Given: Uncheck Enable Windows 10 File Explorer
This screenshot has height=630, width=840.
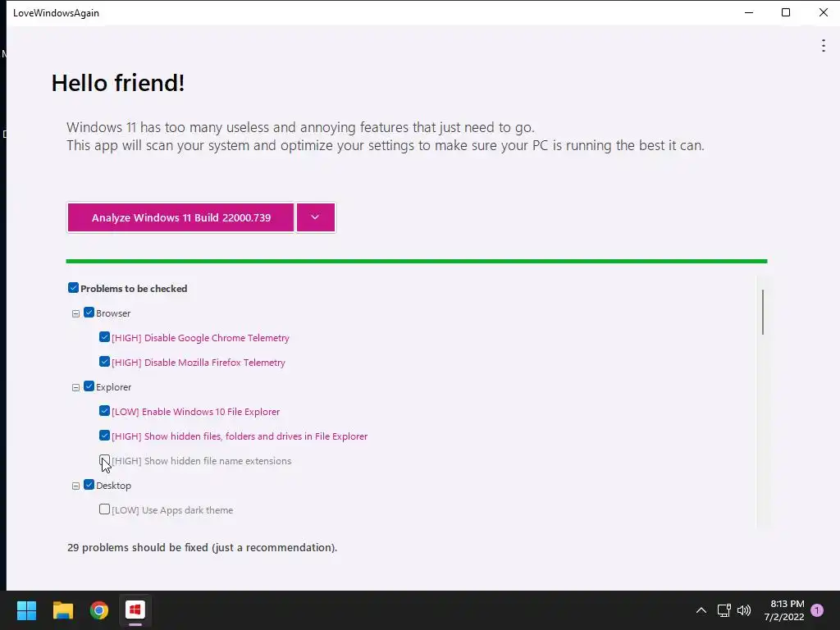Looking at the screenshot, I should tap(104, 411).
